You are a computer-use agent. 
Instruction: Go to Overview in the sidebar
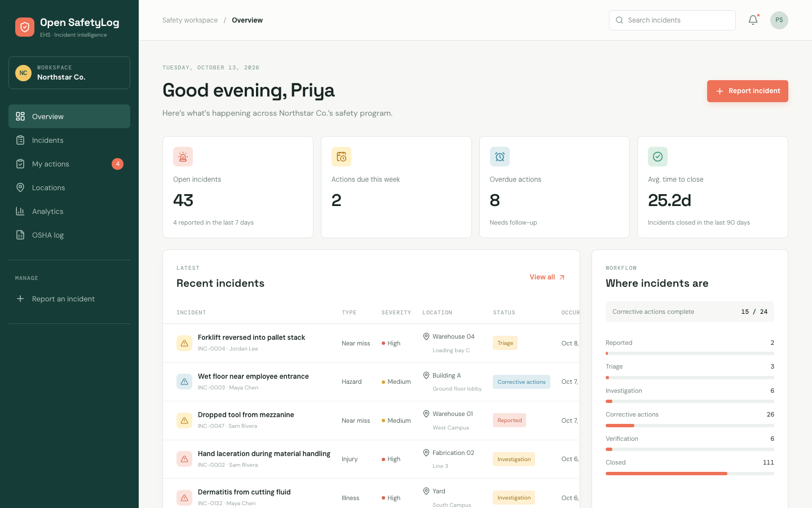tap(69, 116)
